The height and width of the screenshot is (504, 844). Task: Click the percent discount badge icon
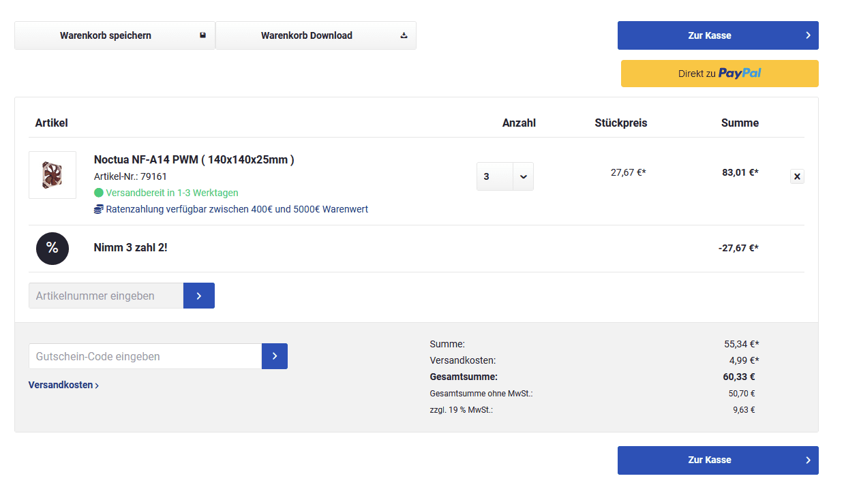52,248
